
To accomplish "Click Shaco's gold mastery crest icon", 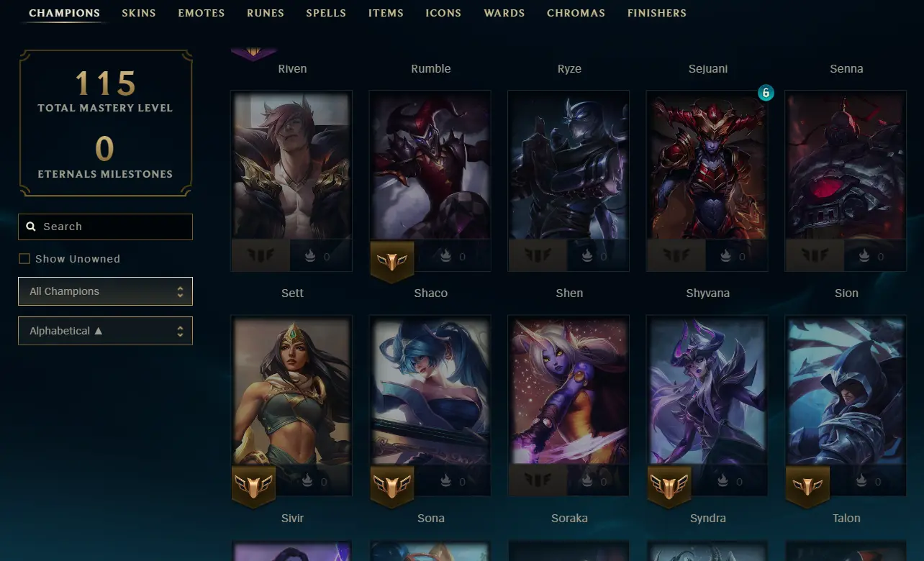I will [x=392, y=261].
